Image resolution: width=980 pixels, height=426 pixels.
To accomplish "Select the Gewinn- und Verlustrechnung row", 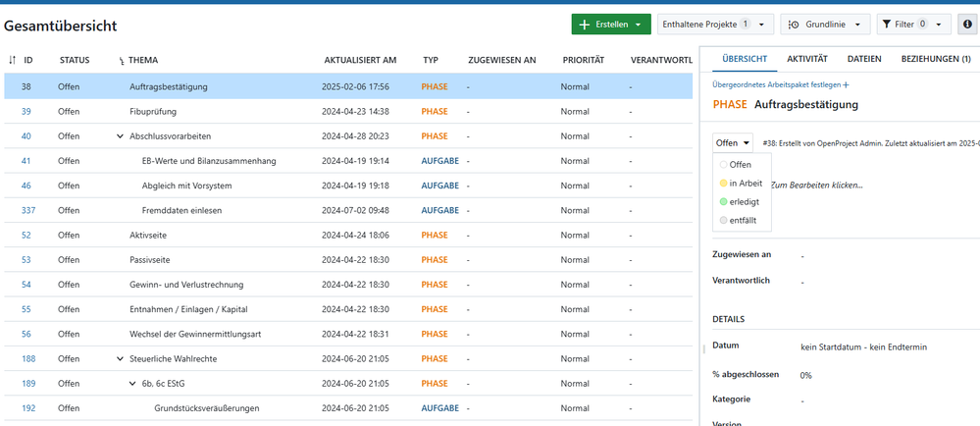I will pyautogui.click(x=349, y=285).
